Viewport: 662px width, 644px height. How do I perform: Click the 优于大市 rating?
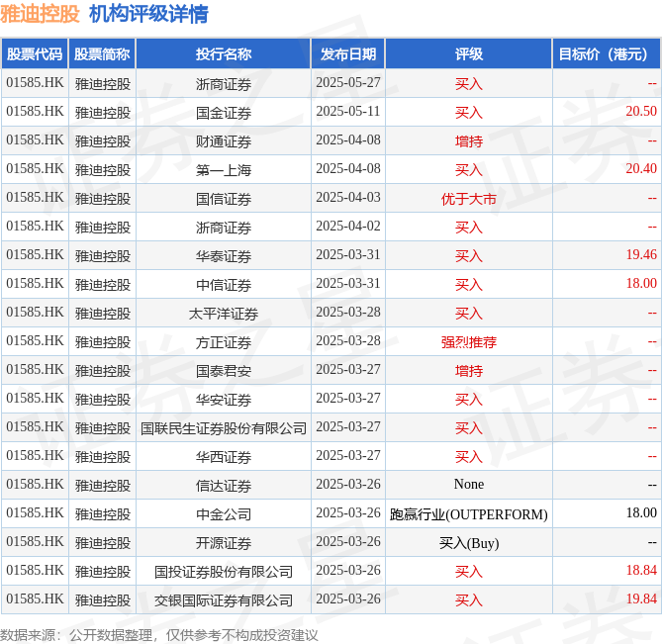(469, 199)
